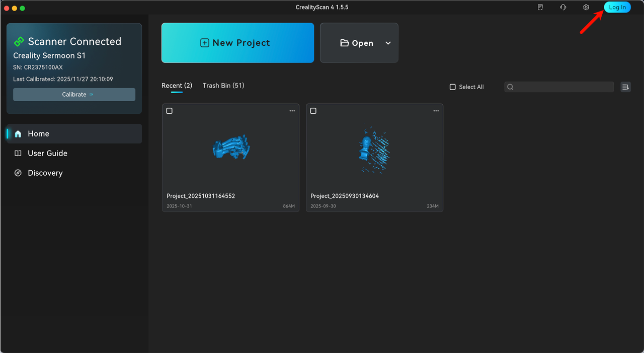Start a New Project

237,43
